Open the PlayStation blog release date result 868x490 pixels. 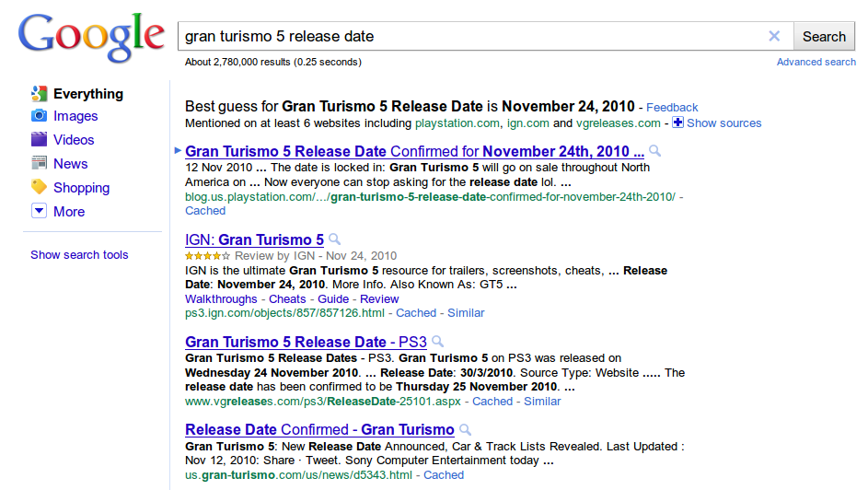click(x=414, y=151)
